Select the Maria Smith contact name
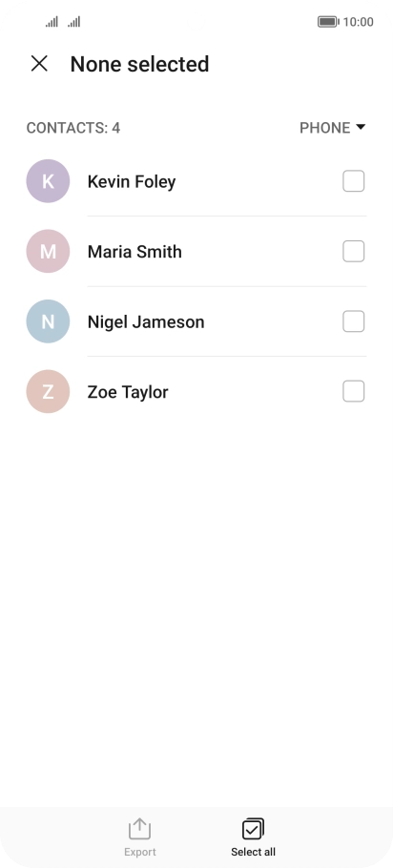The width and height of the screenshot is (393, 868). coord(134,252)
